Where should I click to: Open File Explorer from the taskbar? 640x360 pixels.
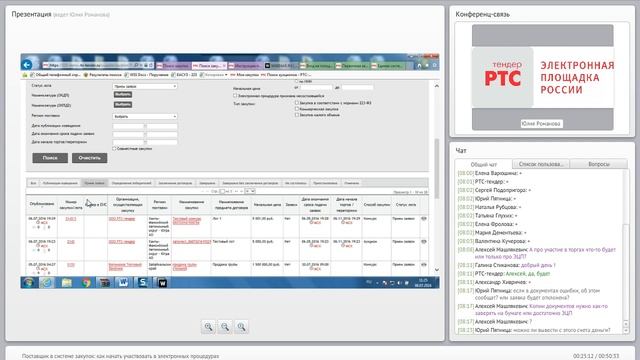tap(67, 282)
